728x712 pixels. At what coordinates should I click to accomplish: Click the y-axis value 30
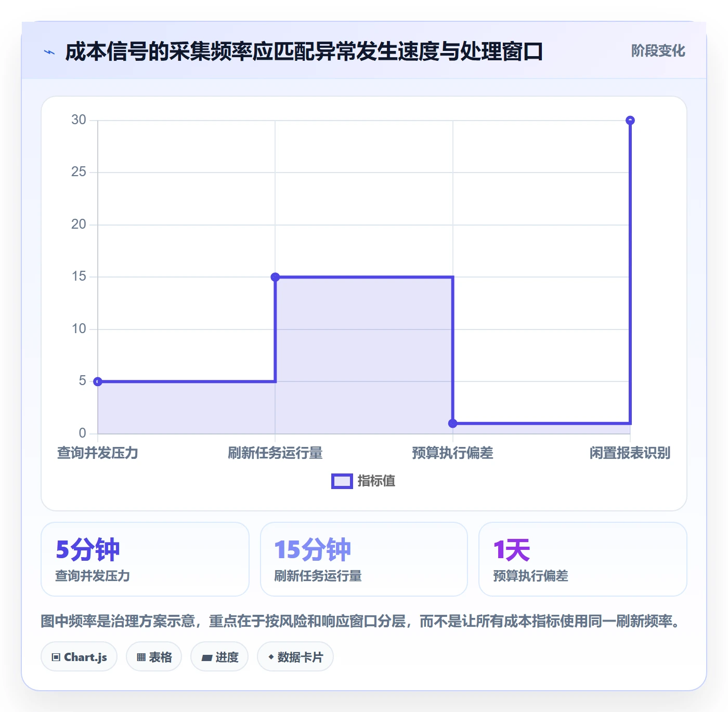79,120
